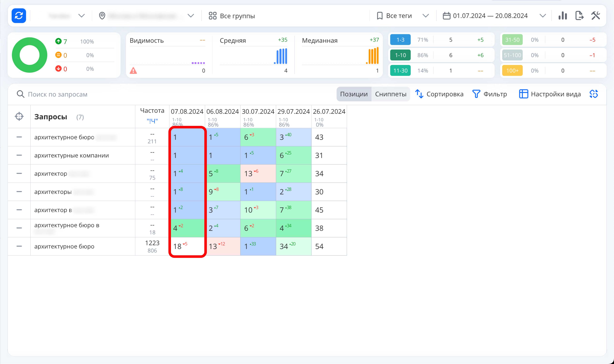Image resolution: width=614 pixels, height=364 pixels.
Task: Toggle the "!Ч" frequency type link
Action: [x=152, y=121]
